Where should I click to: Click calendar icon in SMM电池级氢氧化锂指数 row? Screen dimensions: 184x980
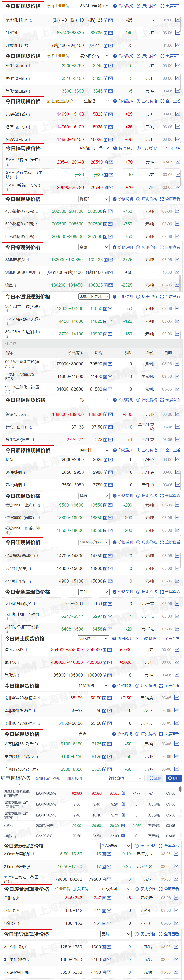[x=123, y=794]
